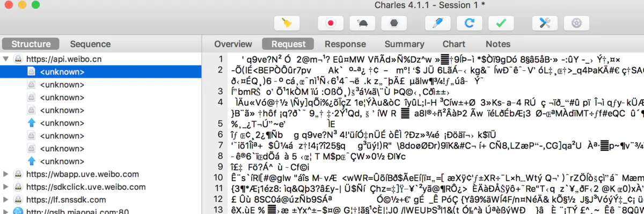Repeat the selected request with the refresh icon
The width and height of the screenshot is (644, 214).
click(x=469, y=23)
